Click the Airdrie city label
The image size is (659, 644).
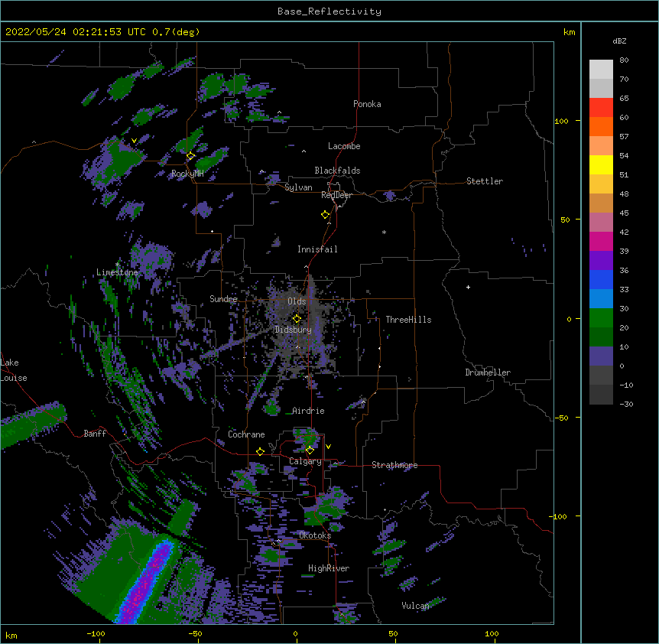[x=308, y=411]
